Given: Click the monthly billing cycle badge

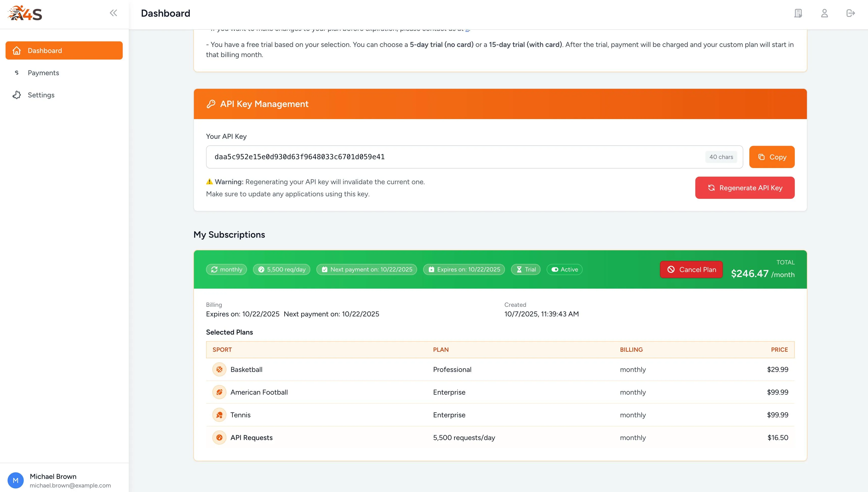Looking at the screenshot, I should 226,269.
